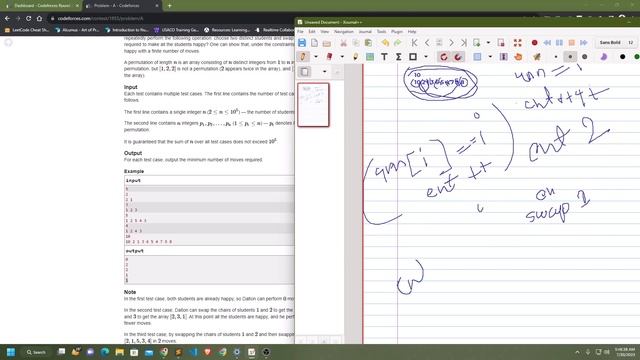Go to the next page
Viewport: 640px width, 360px height.
(x=451, y=42)
